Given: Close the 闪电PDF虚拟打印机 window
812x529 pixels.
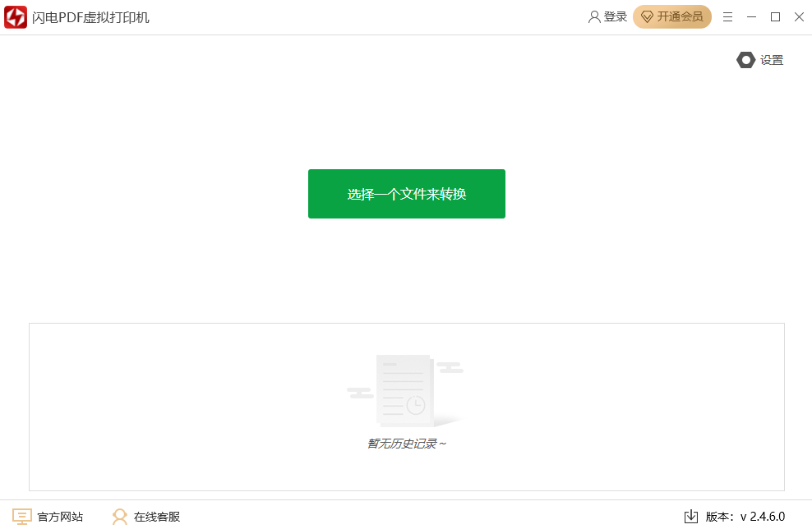Looking at the screenshot, I should [x=799, y=17].
